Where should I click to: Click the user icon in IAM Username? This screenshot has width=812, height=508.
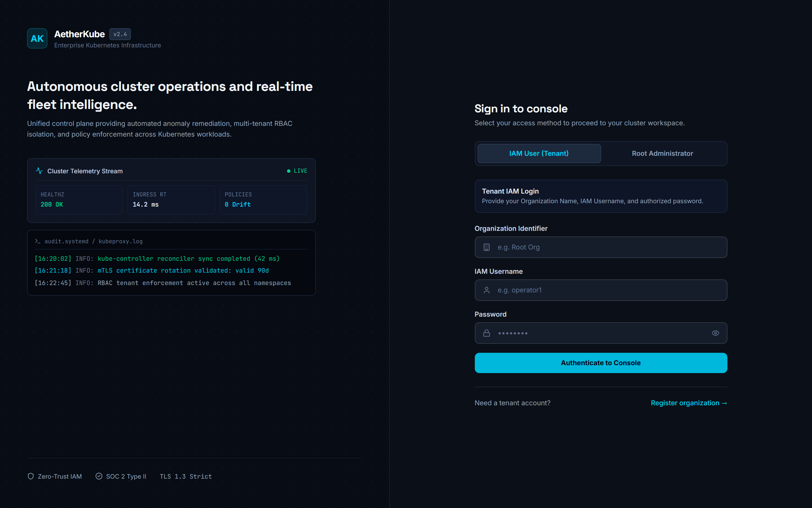487,290
